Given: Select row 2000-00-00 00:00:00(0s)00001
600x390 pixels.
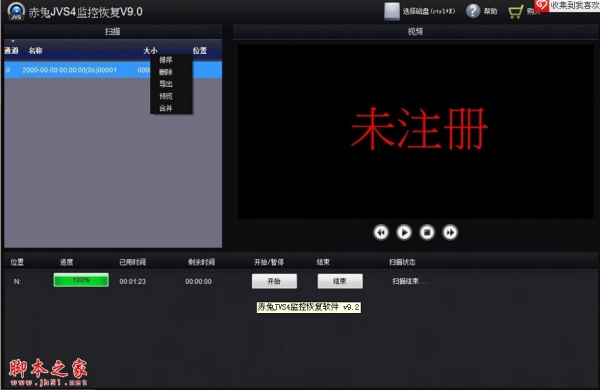Looking at the screenshot, I should click(x=113, y=70).
